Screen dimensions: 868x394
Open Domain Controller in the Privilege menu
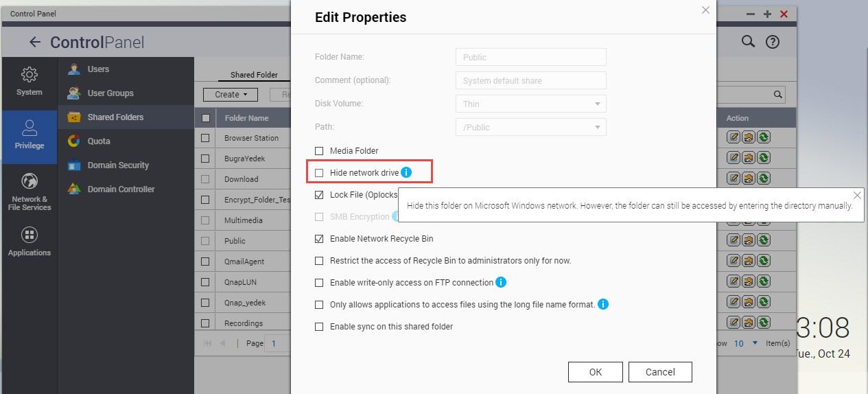tap(126, 189)
